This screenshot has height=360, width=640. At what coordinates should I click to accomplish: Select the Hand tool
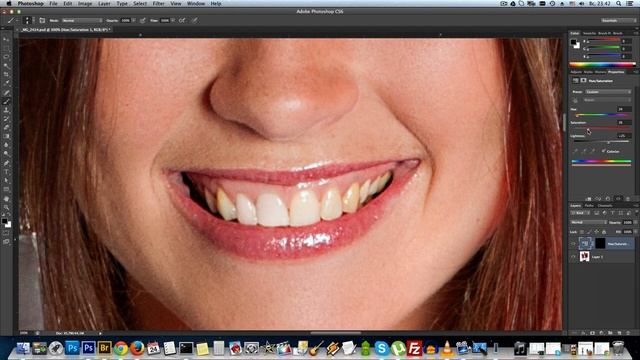(x=6, y=199)
